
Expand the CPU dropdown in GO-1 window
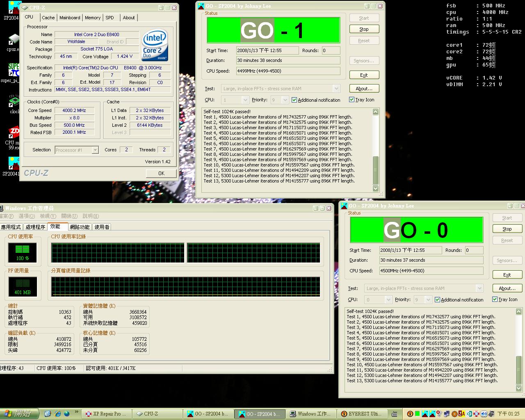[245, 100]
